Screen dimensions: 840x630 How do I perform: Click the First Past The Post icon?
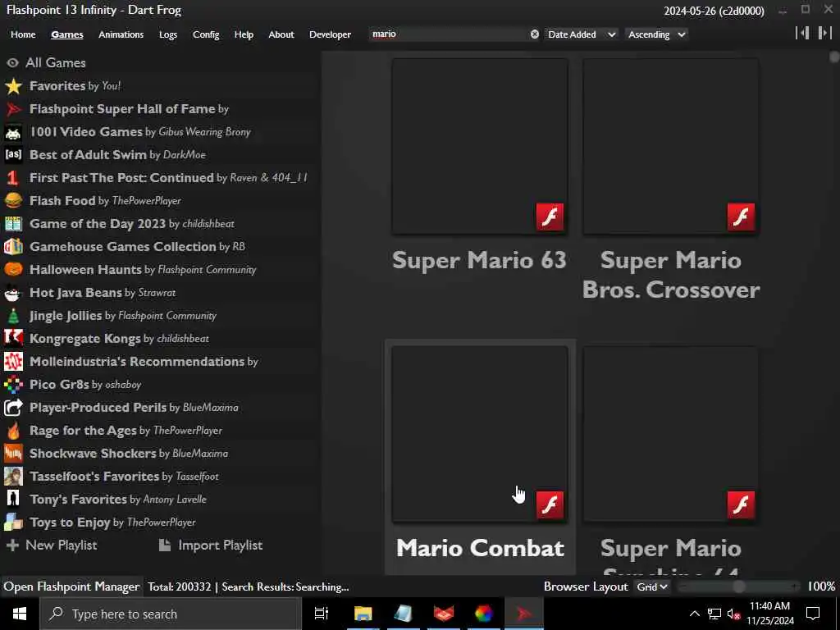coord(13,178)
